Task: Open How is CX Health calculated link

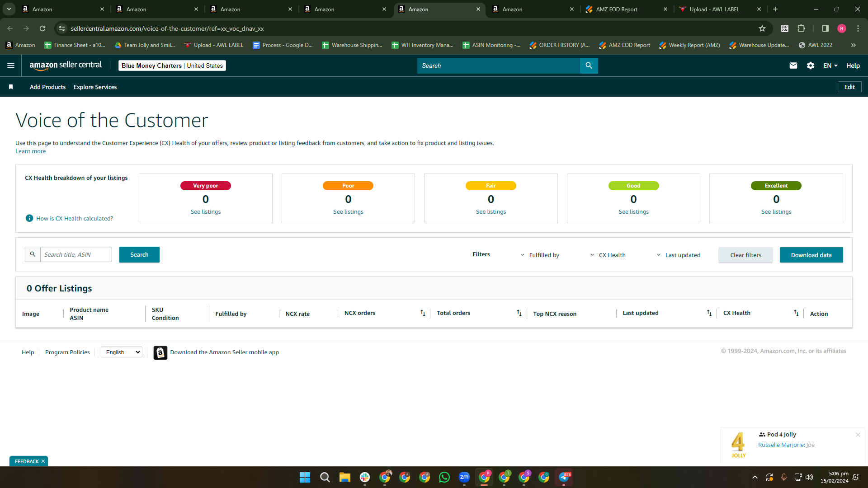Action: 75,219
